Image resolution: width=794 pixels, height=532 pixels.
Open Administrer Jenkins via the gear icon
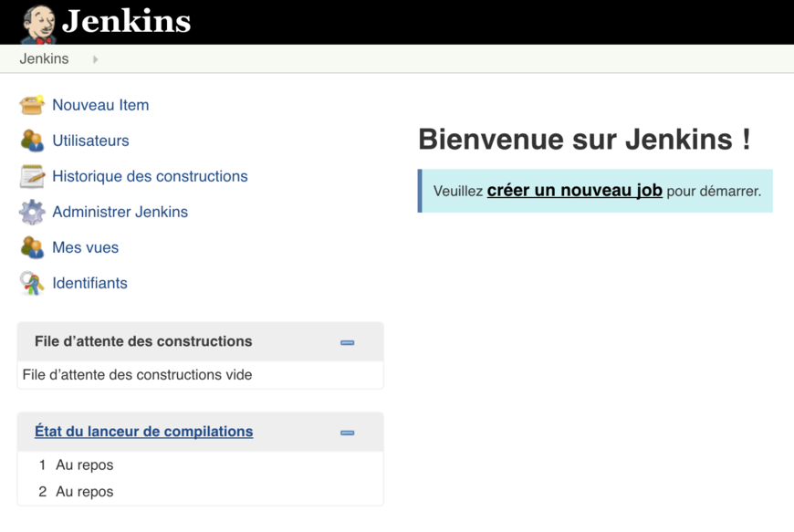coord(31,212)
